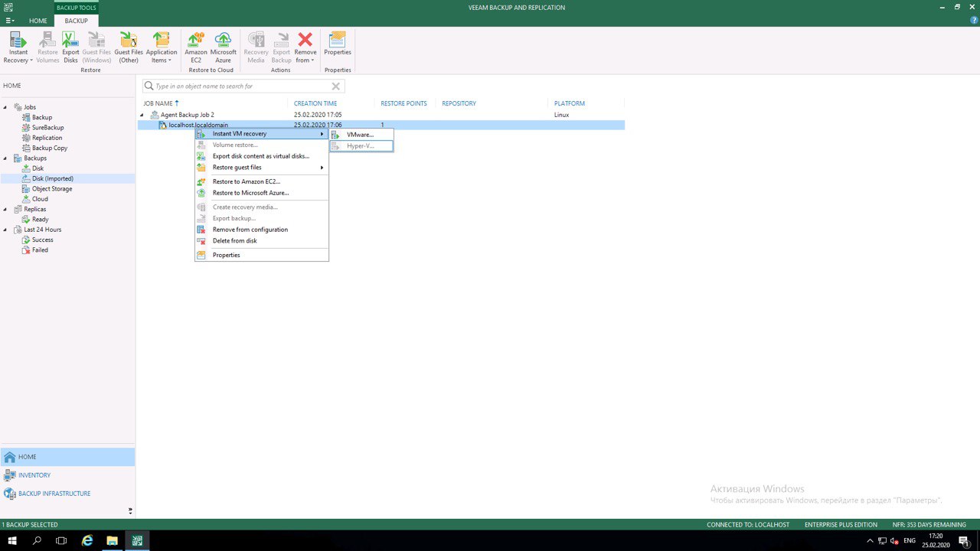The image size is (980, 551).
Task: Open Restore guest files submenu
Action: [262, 168]
